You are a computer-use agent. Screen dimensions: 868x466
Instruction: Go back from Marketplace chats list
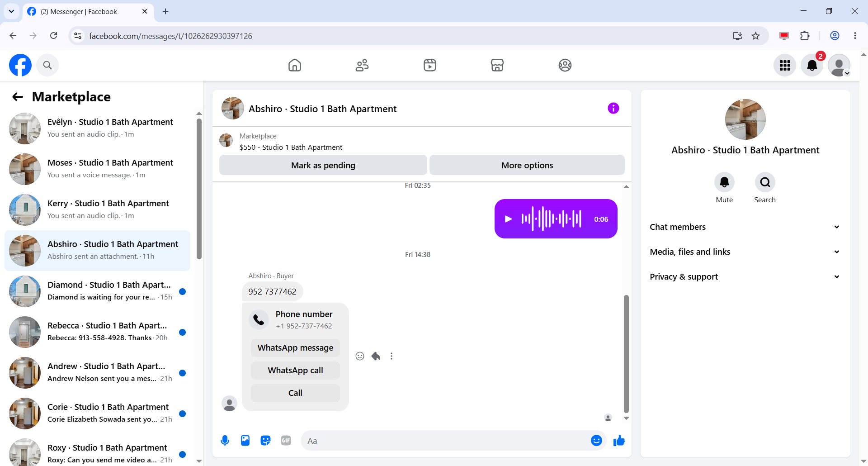[18, 97]
